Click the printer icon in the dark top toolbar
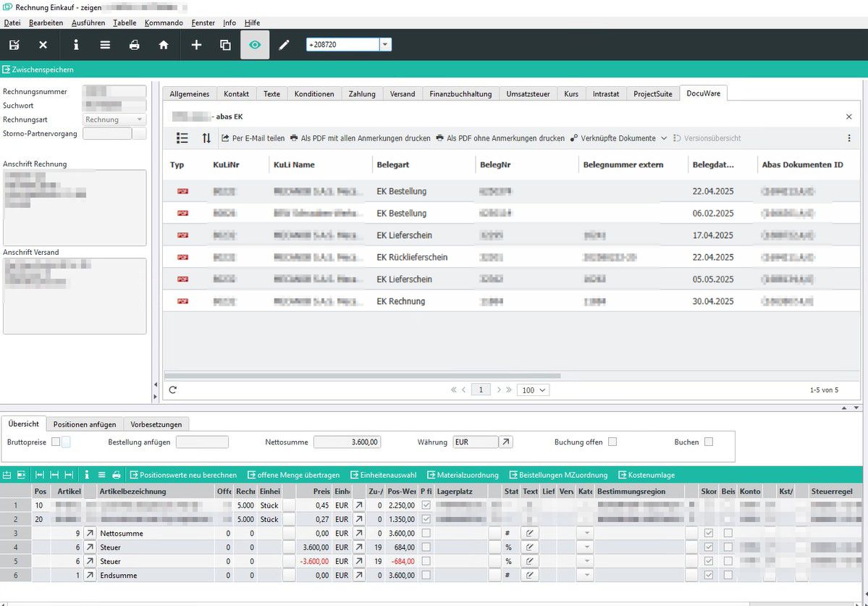Image resolution: width=868 pixels, height=606 pixels. point(134,45)
